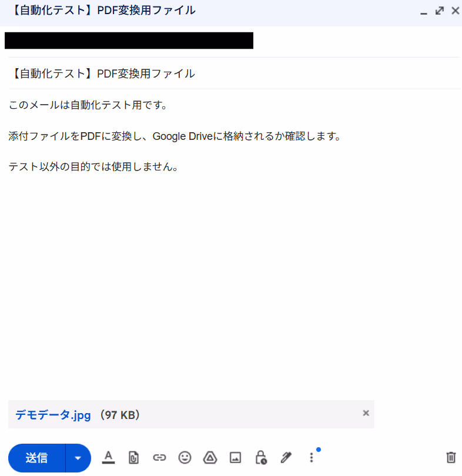Click the 送信 send button
462x476 pixels.
[36, 458]
